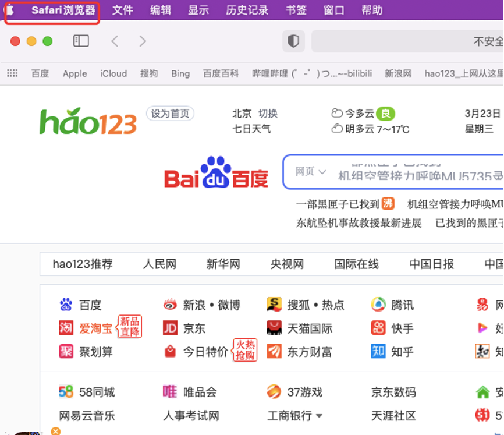The width and height of the screenshot is (504, 435).
Task: Open the favorites grid icon
Action: coord(12,73)
